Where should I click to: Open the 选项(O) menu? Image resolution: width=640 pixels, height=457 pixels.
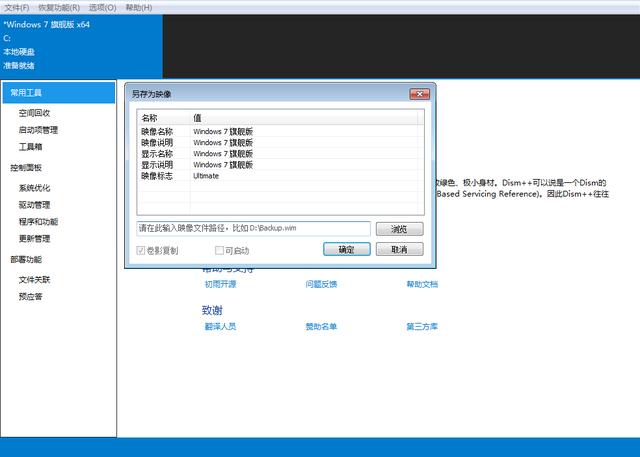click(x=102, y=7)
